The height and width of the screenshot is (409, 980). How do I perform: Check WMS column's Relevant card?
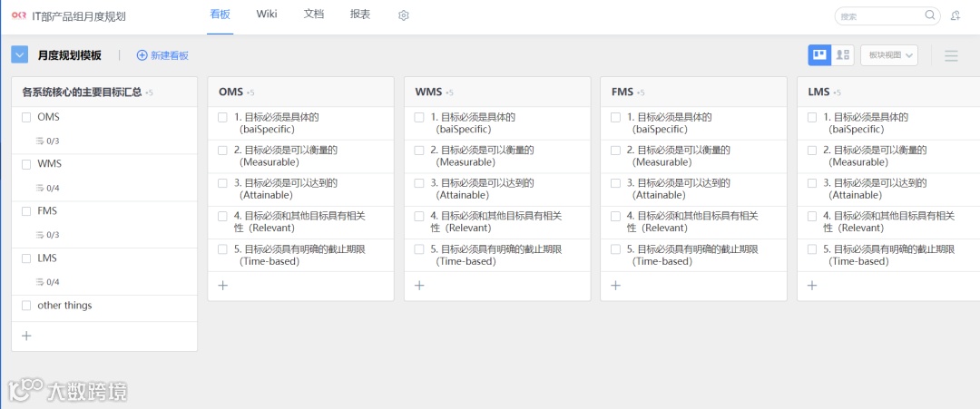coord(418,217)
